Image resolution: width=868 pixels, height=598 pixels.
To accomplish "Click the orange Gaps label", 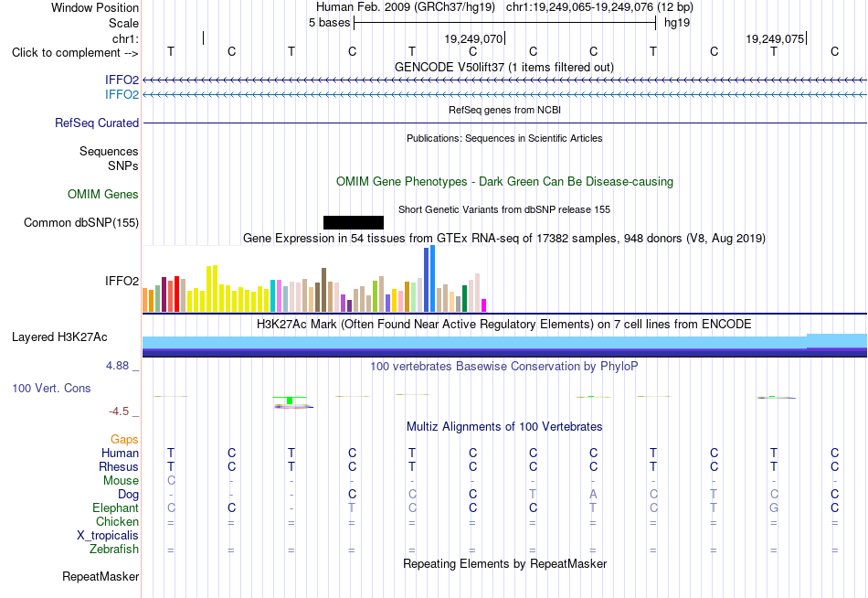I will pos(124,439).
